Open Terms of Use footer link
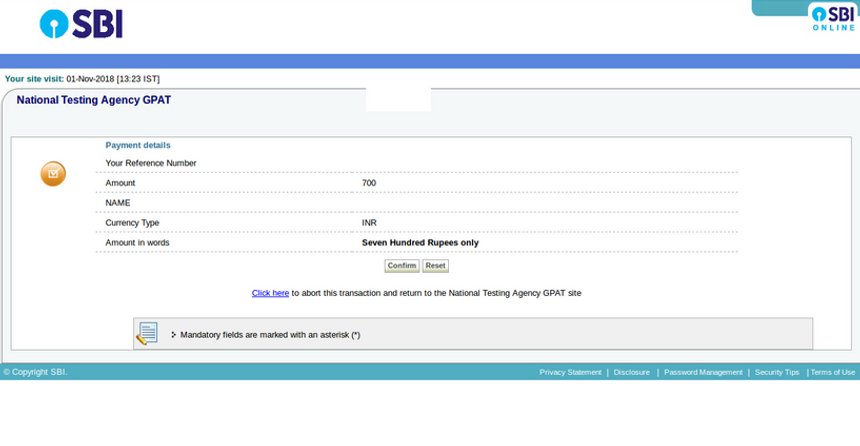 coord(833,372)
